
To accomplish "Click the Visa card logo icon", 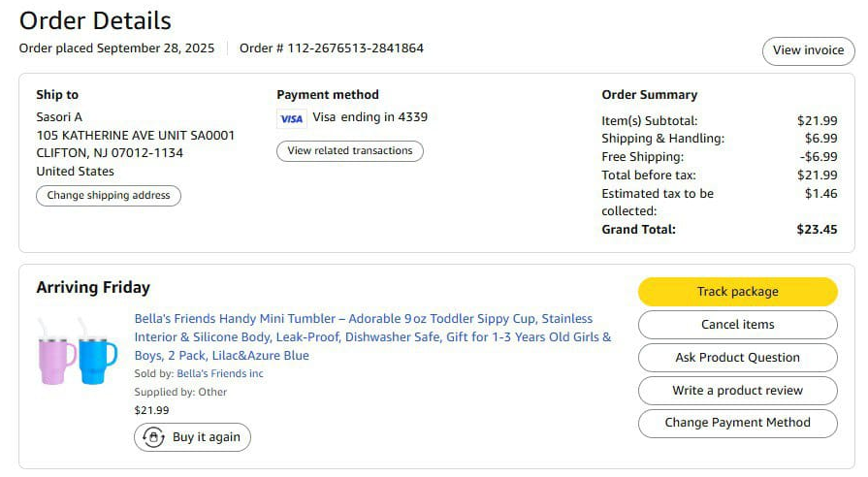I will pos(292,118).
